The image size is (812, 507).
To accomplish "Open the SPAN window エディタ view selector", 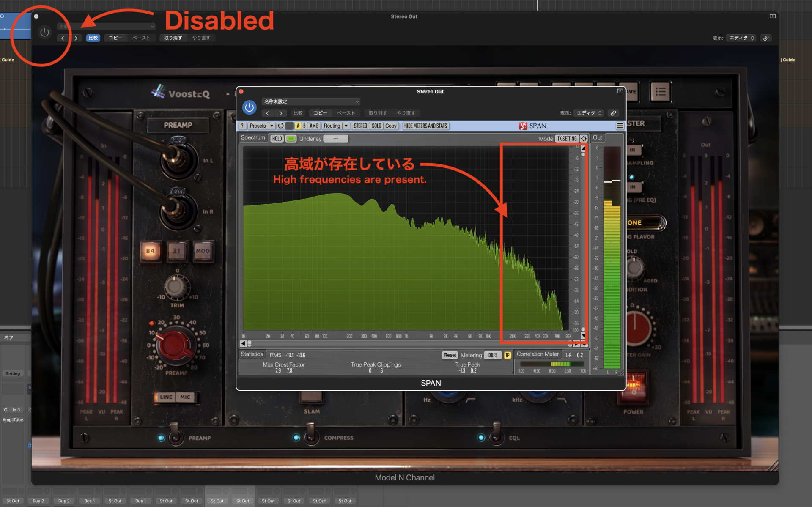I will click(x=589, y=113).
